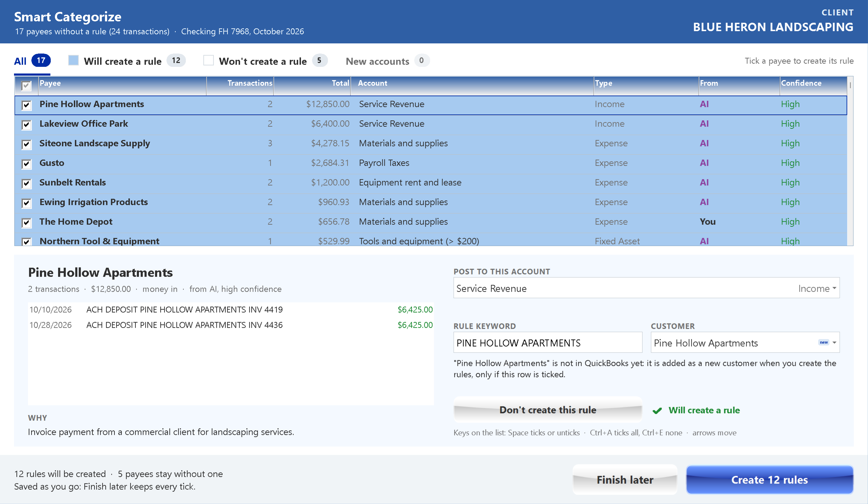Sort by the Type column header

[646, 85]
